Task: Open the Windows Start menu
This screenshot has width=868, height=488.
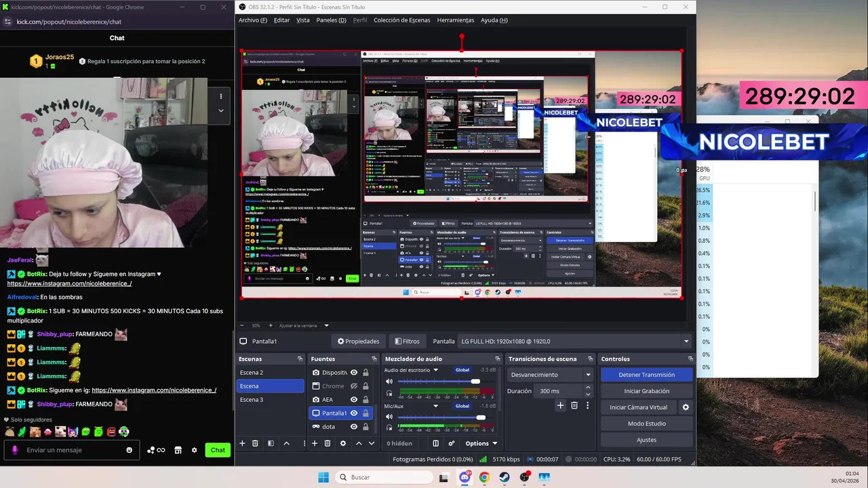Action: (x=323, y=477)
